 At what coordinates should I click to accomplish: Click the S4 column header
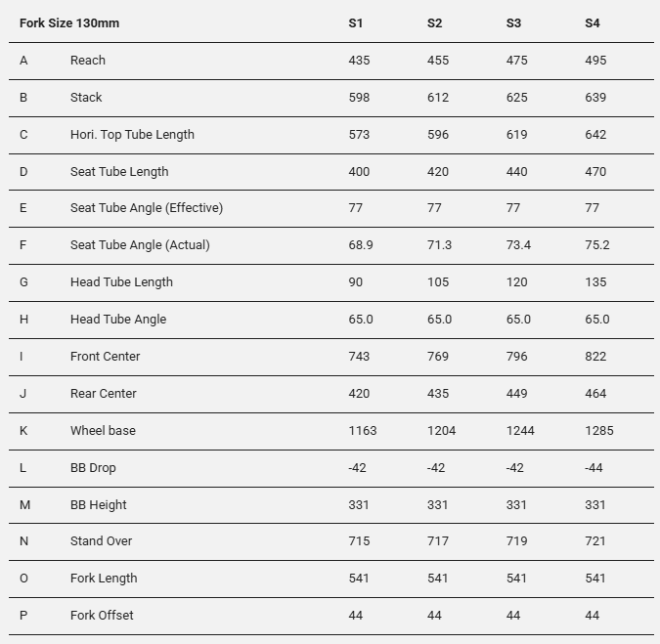click(592, 23)
